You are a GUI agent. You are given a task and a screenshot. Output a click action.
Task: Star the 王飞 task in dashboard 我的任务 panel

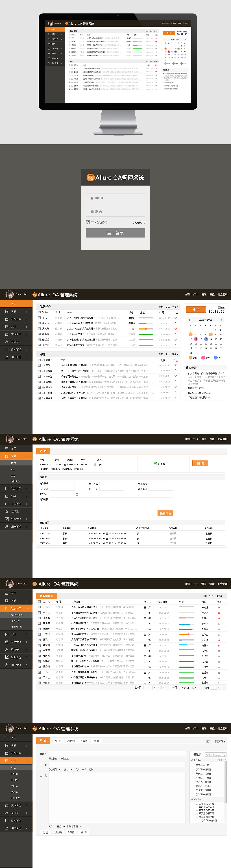[x=176, y=318]
